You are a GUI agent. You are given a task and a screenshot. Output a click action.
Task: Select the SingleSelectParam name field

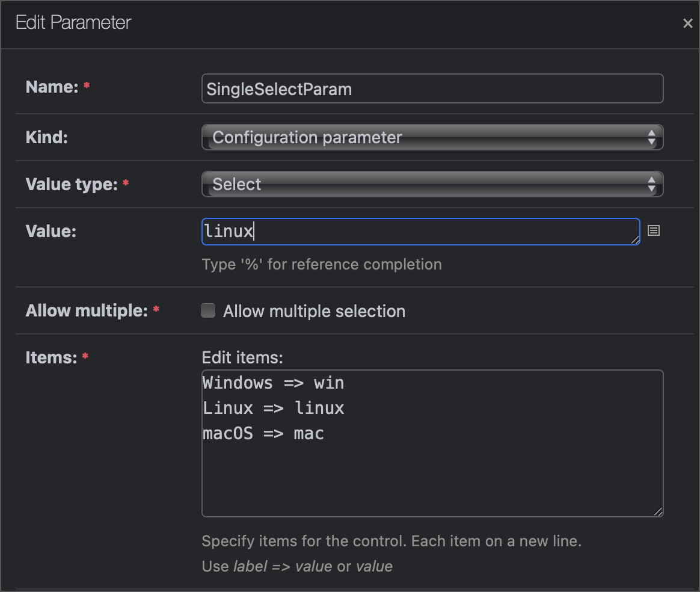432,88
